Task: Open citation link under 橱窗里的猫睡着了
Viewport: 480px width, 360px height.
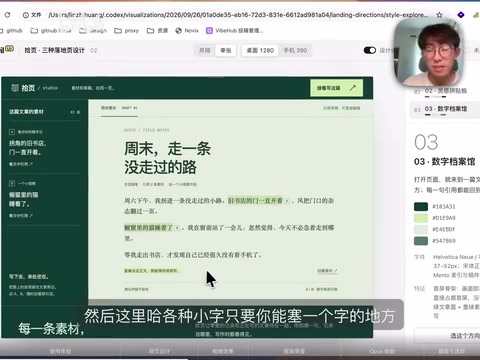Action: tap(21, 216)
